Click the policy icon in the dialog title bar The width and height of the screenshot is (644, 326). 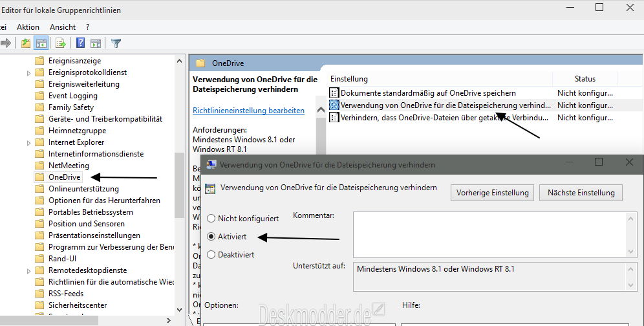pos(211,164)
